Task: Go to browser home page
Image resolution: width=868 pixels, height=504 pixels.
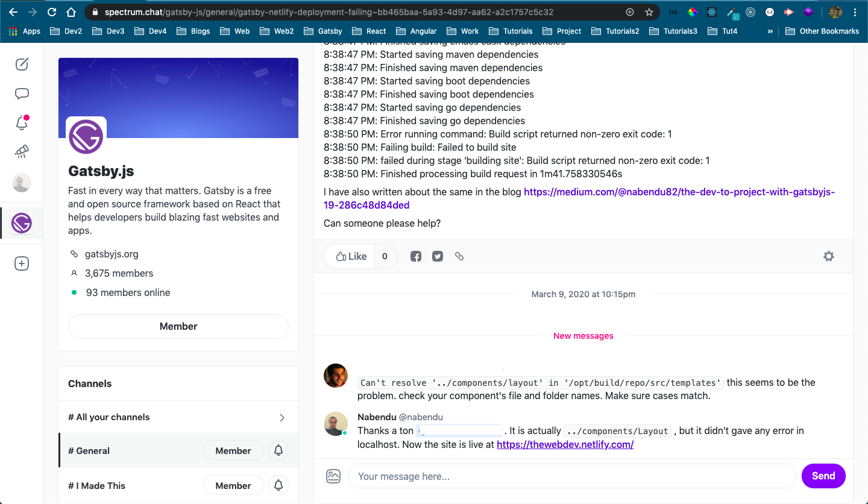Action: tap(71, 12)
